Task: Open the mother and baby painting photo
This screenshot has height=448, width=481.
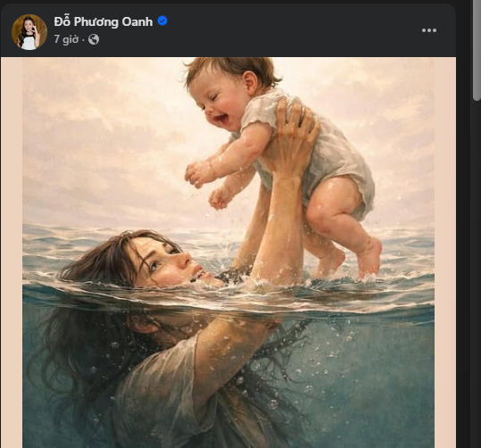Action: point(228,253)
